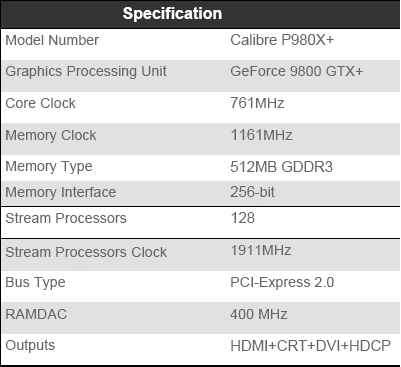Click the 1911MHz value
The height and width of the screenshot is (367, 401).
pos(261,250)
